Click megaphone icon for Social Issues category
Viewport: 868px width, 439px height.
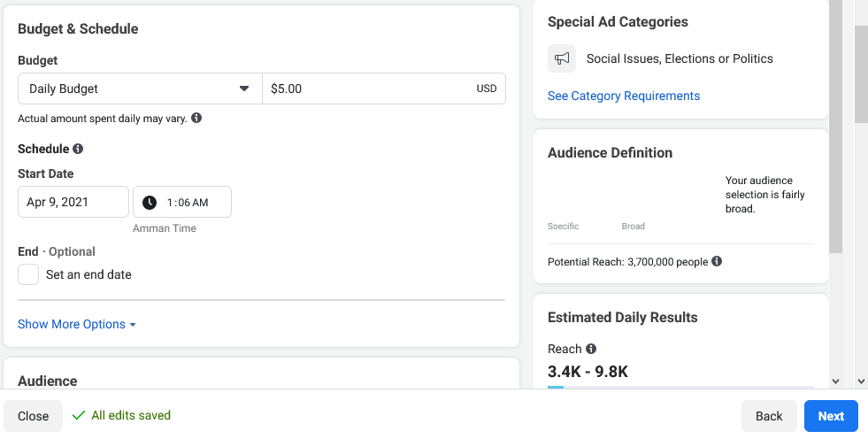562,58
